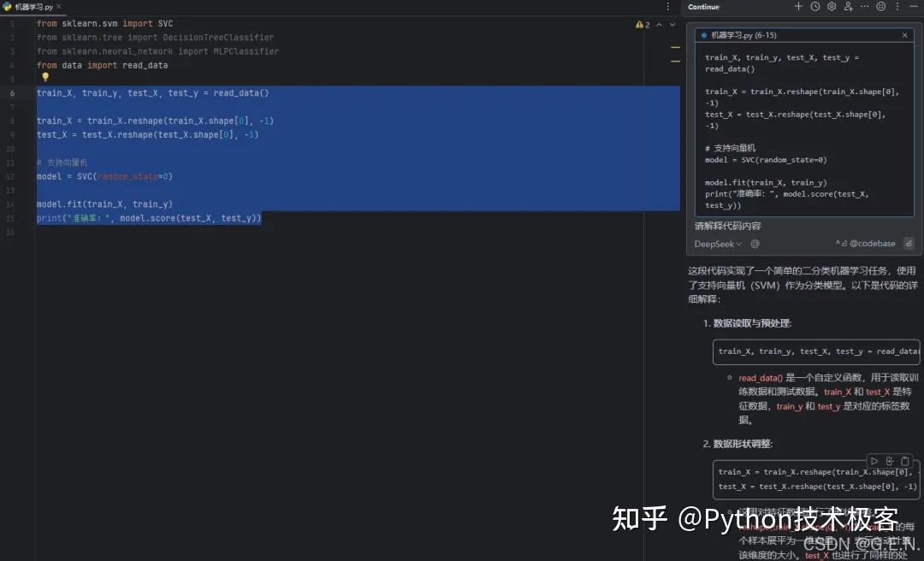This screenshot has width=924, height=561.
Task: Insert the suggested code at cursor
Action: click(890, 460)
